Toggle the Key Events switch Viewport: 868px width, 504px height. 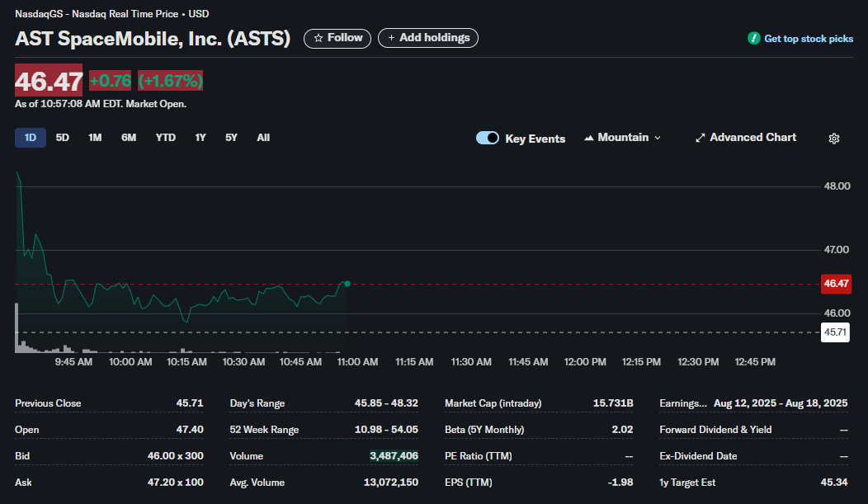488,138
